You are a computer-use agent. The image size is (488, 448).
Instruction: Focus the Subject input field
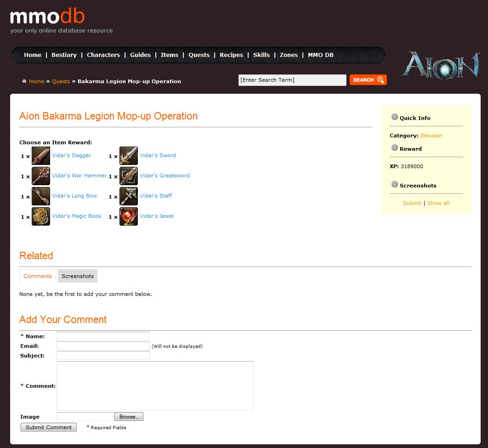coord(103,356)
